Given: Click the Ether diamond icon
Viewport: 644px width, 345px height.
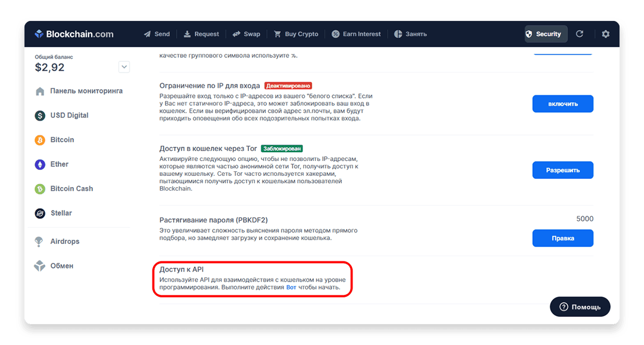Looking at the screenshot, I should click(40, 165).
